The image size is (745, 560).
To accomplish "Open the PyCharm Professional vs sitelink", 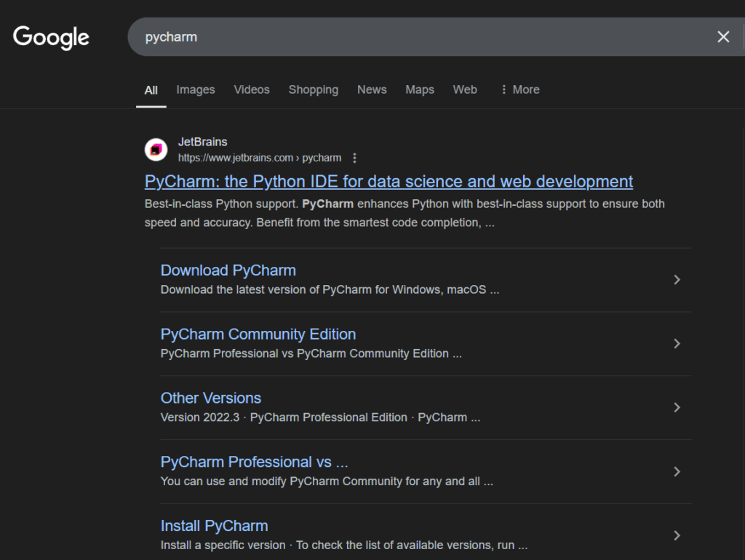I will 254,462.
